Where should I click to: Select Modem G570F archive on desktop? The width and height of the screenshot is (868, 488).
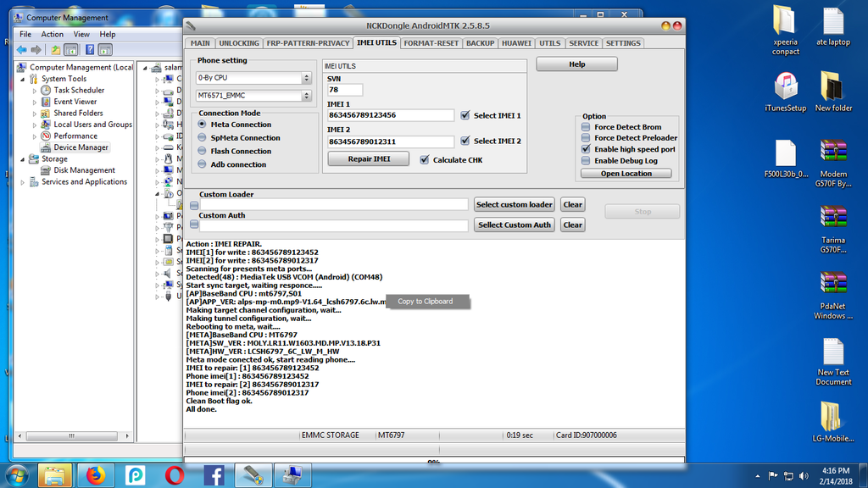(x=832, y=164)
